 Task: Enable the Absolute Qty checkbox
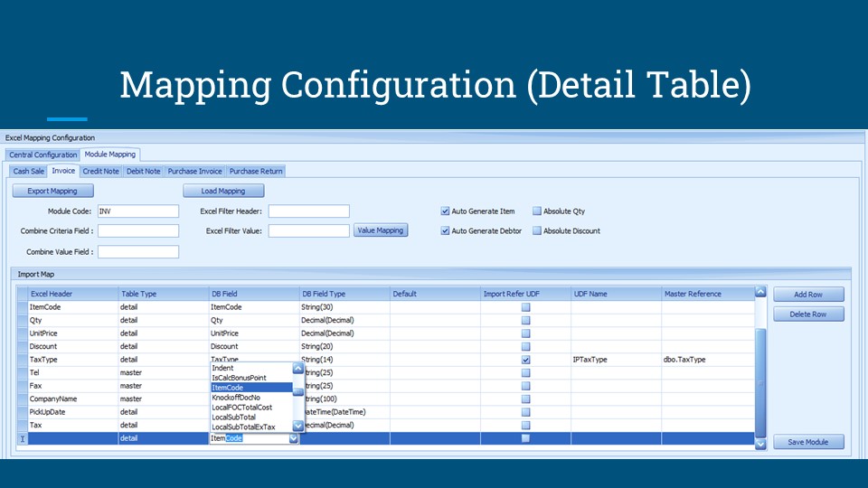pos(537,211)
